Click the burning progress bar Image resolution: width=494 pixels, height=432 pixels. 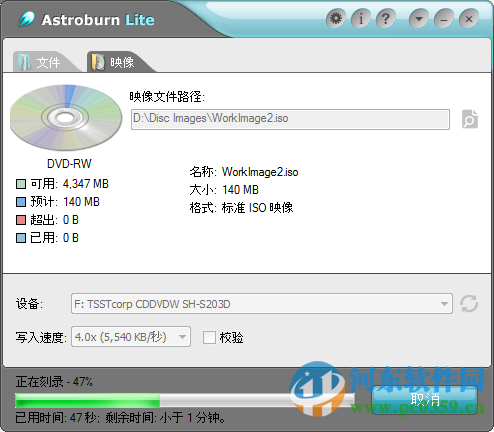[185, 400]
